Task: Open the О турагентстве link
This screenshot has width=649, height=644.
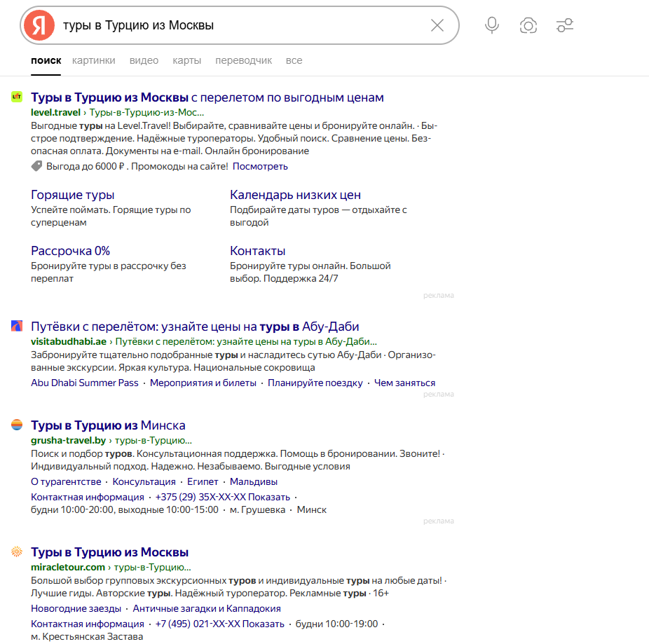Action: [x=66, y=481]
